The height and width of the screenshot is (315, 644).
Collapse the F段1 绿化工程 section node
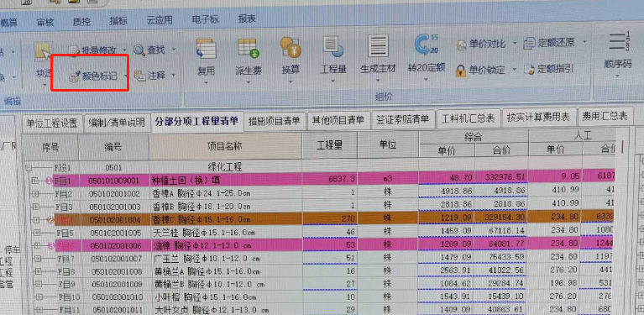(29, 168)
